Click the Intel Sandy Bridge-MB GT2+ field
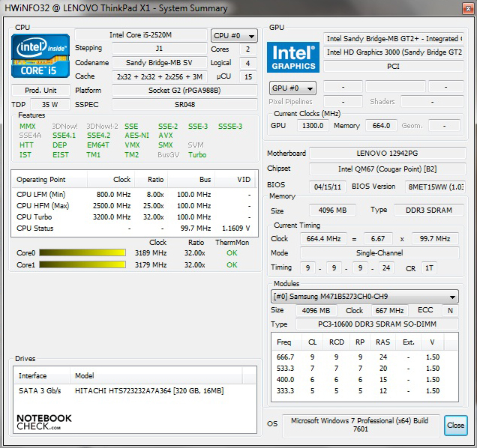The height and width of the screenshot is (448, 477). [x=394, y=39]
